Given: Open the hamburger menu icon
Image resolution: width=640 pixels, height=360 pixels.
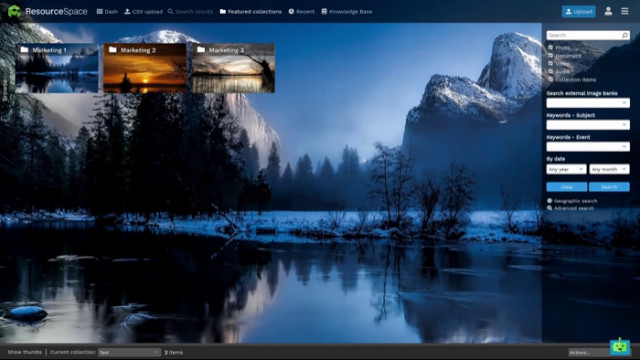Looking at the screenshot, I should coord(624,11).
